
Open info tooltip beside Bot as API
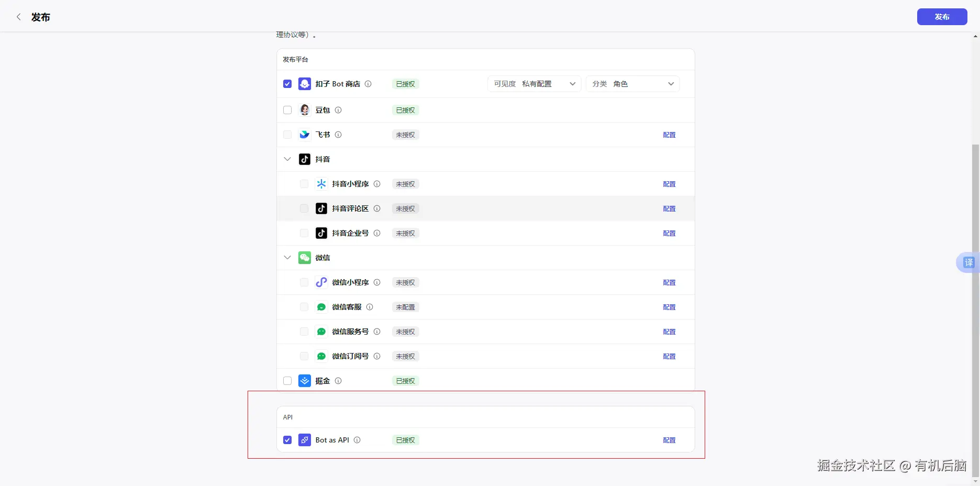click(357, 440)
